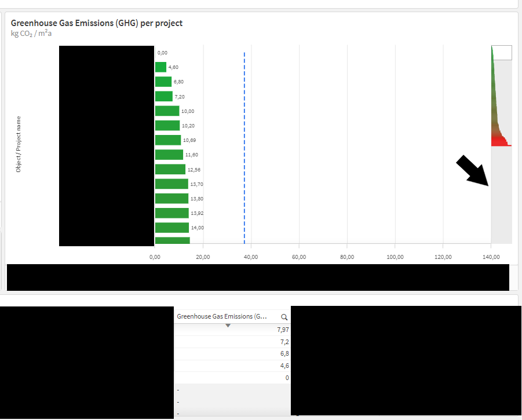Click the Object / Project name axis label
This screenshot has height=420, width=522.
click(19, 144)
